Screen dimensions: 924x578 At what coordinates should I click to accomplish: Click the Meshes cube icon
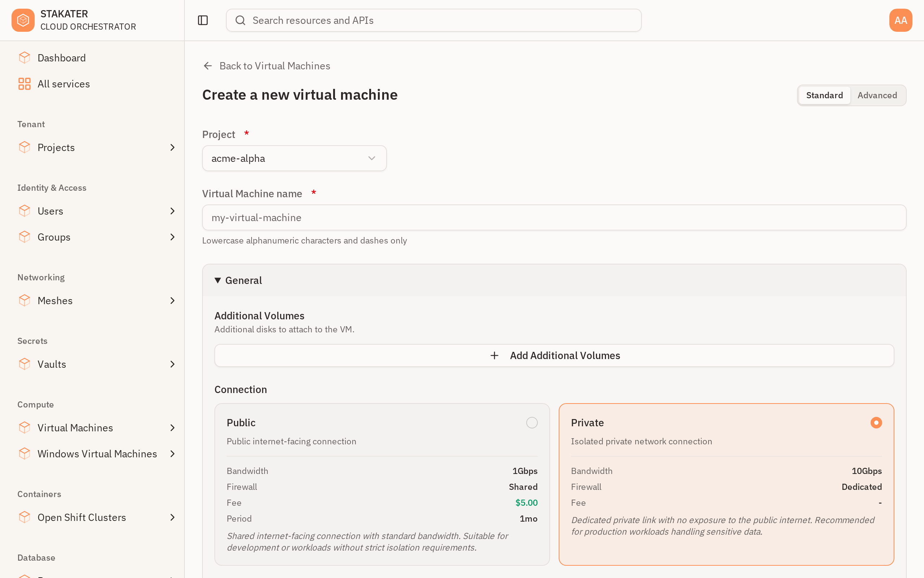[25, 301]
